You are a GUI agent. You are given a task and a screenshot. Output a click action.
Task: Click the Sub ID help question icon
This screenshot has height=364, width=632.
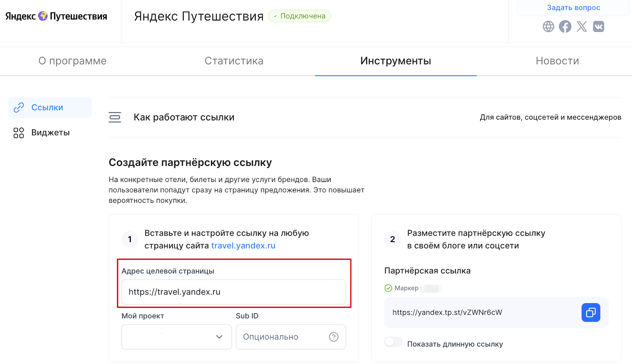tap(334, 337)
